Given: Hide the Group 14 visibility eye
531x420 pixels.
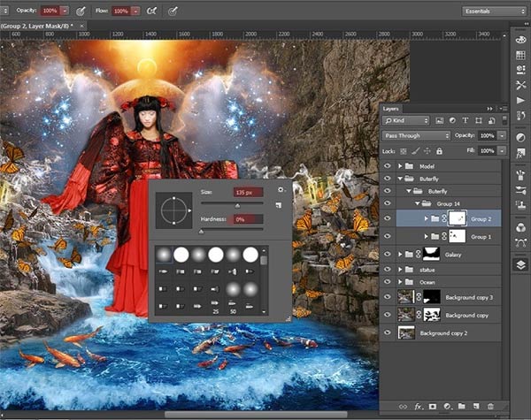Looking at the screenshot, I should [x=387, y=203].
